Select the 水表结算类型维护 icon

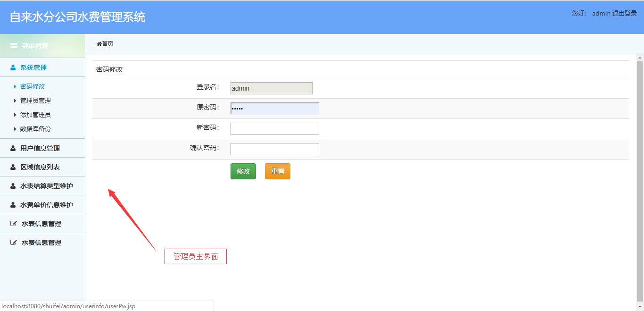click(x=12, y=185)
